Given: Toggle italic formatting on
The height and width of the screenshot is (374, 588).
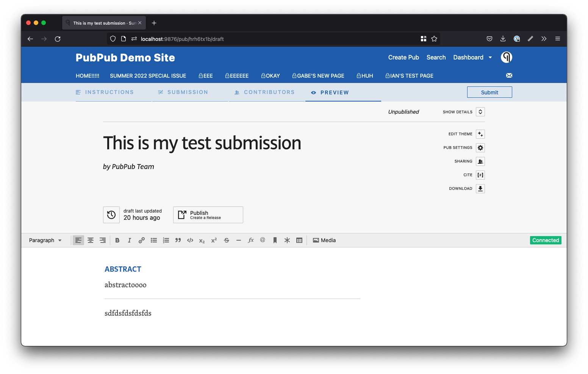Looking at the screenshot, I should [129, 240].
